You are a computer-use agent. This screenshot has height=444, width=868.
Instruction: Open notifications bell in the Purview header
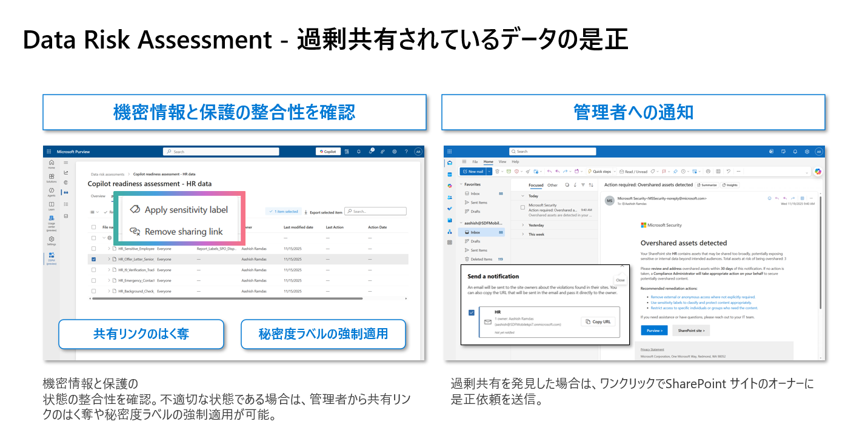(x=358, y=152)
